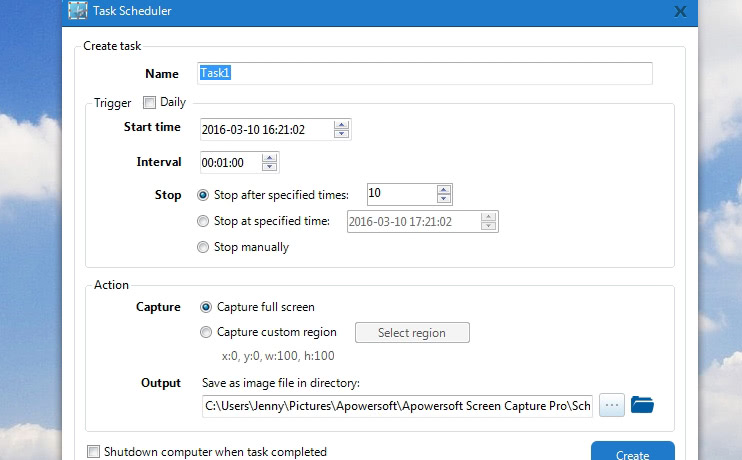
Task: Decrease Interval with down arrow
Action: click(x=269, y=167)
